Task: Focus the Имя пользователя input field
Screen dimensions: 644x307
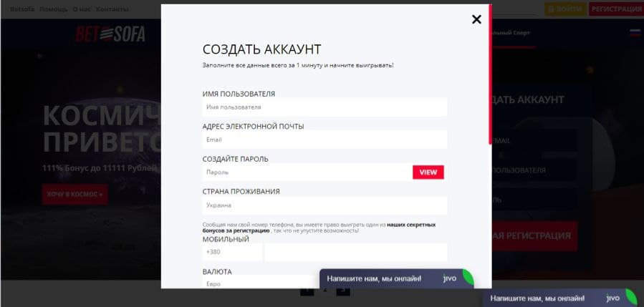Action: tap(325, 107)
